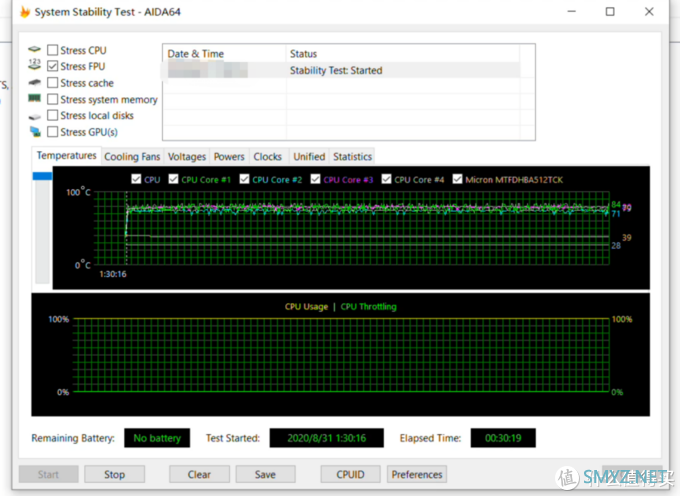Image resolution: width=680 pixels, height=496 pixels.
Task: Open the Clocks tab
Action: [268, 157]
